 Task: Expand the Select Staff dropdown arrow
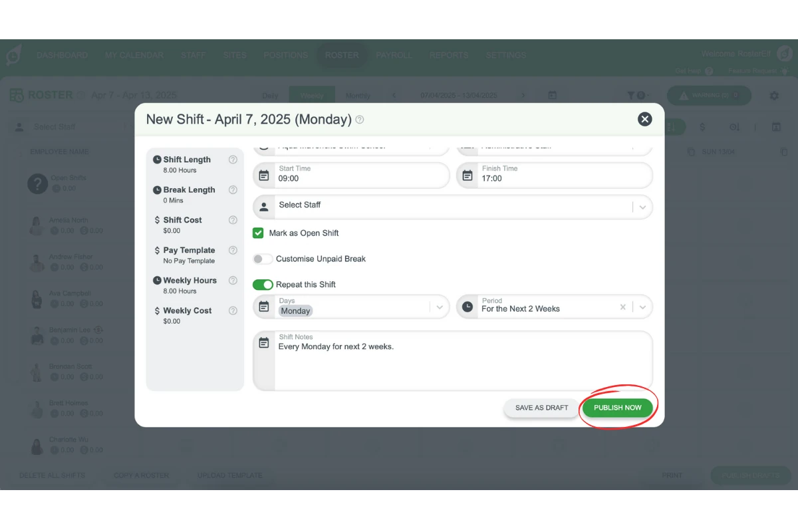(x=642, y=207)
